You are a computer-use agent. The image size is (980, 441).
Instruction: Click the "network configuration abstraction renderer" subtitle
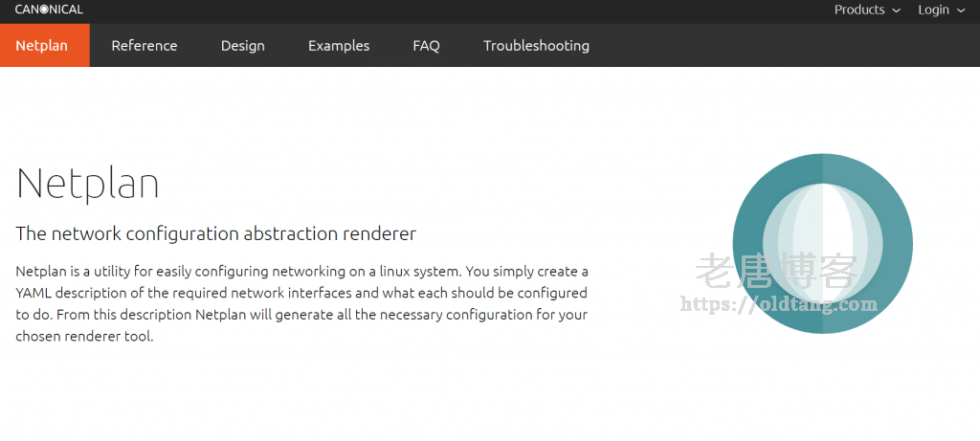tap(215, 234)
